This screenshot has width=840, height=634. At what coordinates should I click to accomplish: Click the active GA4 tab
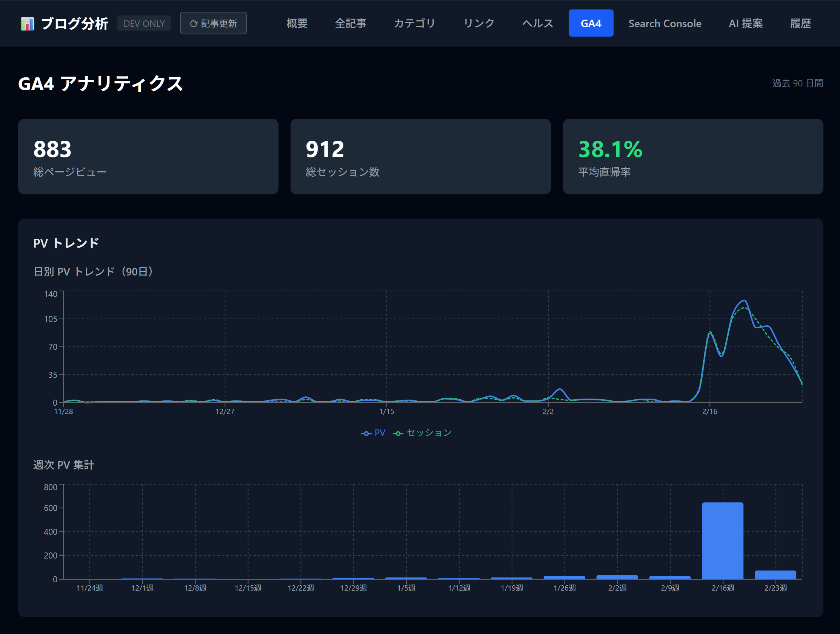tap(591, 23)
